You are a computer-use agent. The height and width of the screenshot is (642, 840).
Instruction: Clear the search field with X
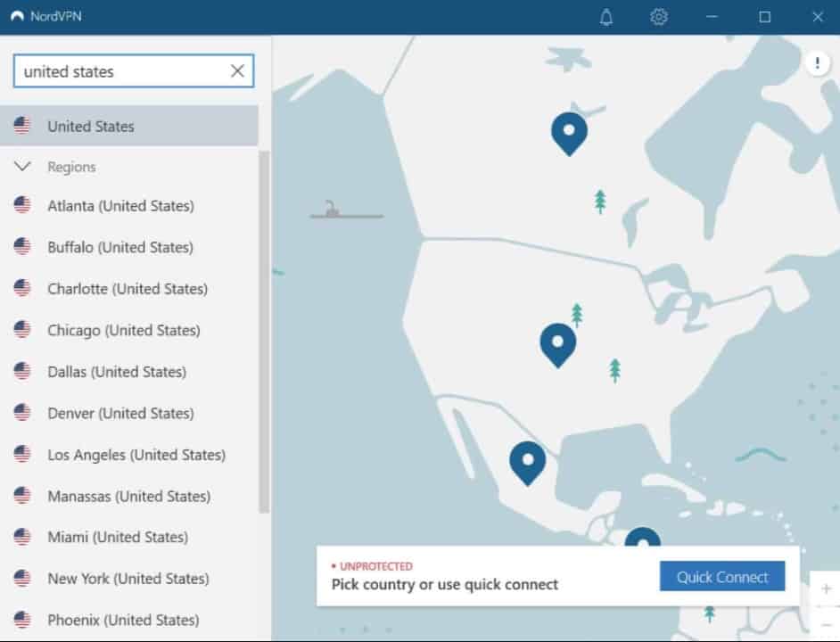(237, 70)
